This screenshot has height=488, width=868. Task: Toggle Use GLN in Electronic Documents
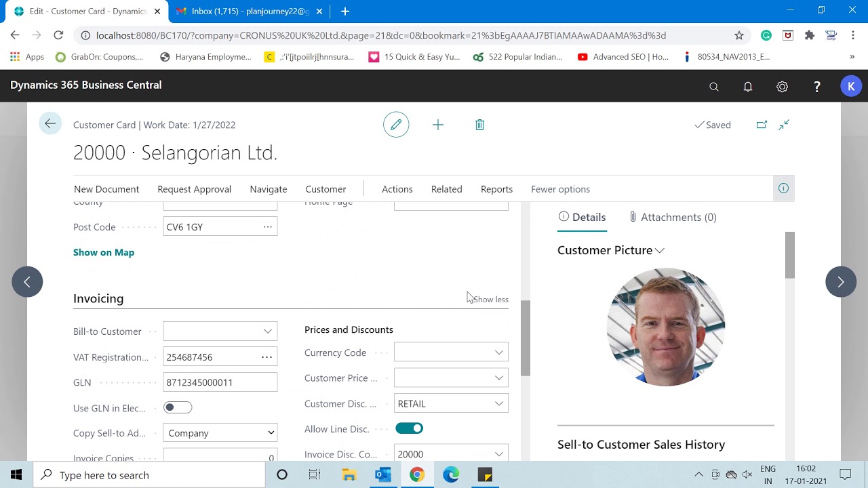pyautogui.click(x=178, y=407)
